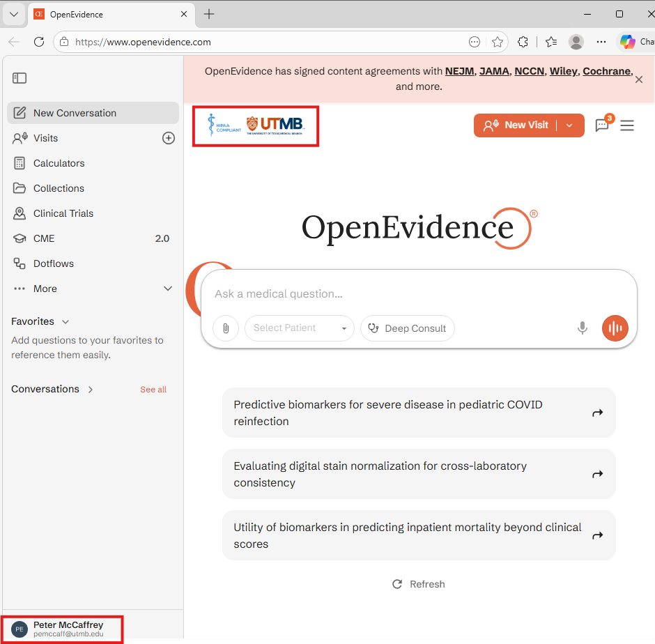Viewport: 655px width, 644px height.
Task: Open the NEJM link in banner
Action: click(459, 71)
